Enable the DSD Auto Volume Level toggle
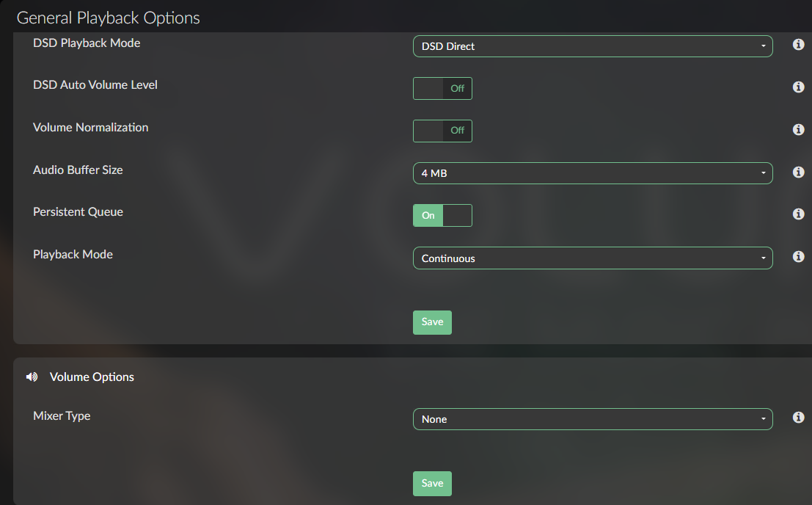The height and width of the screenshot is (505, 812). pos(442,89)
